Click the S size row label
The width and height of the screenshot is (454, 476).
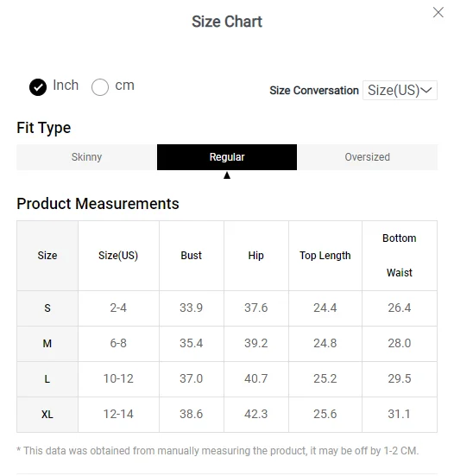(47, 308)
